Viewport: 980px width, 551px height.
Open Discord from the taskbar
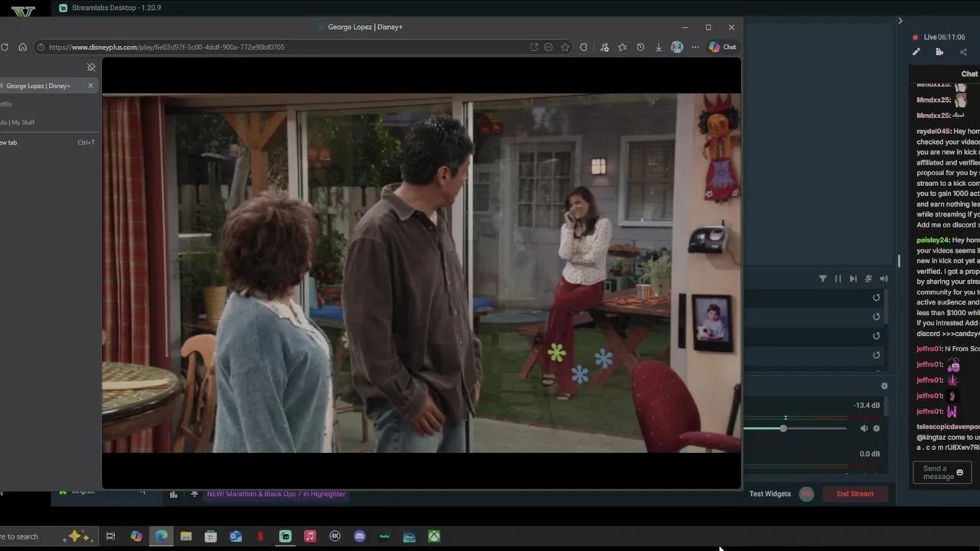coord(360,536)
